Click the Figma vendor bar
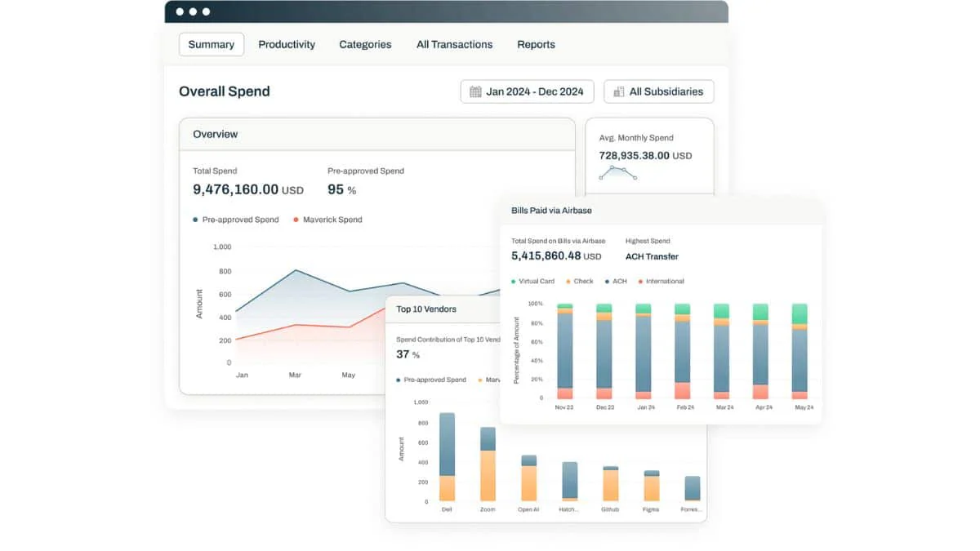The height and width of the screenshot is (551, 980). click(652, 486)
